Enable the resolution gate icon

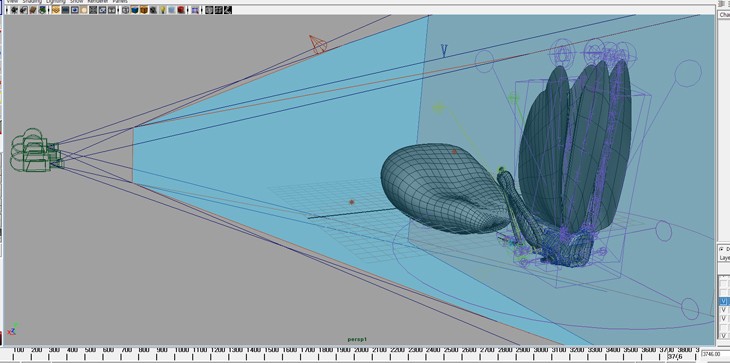point(74,10)
